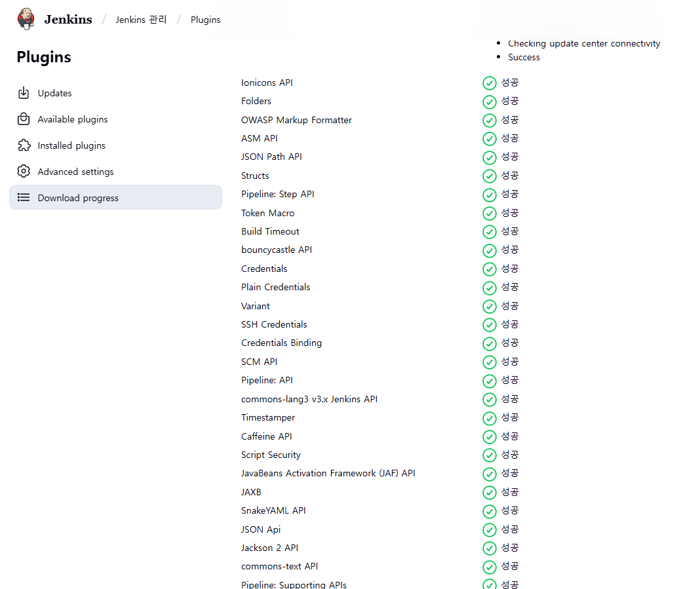Click the success check icon for Variant
Screen dimensions: 700x589
490,307
